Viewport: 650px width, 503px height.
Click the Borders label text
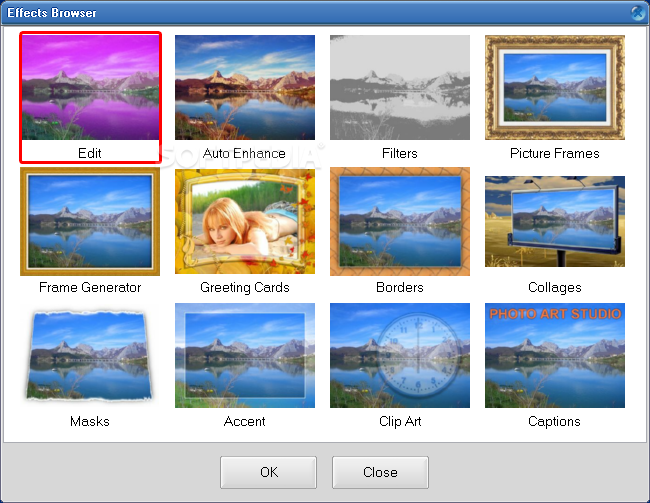(x=400, y=287)
